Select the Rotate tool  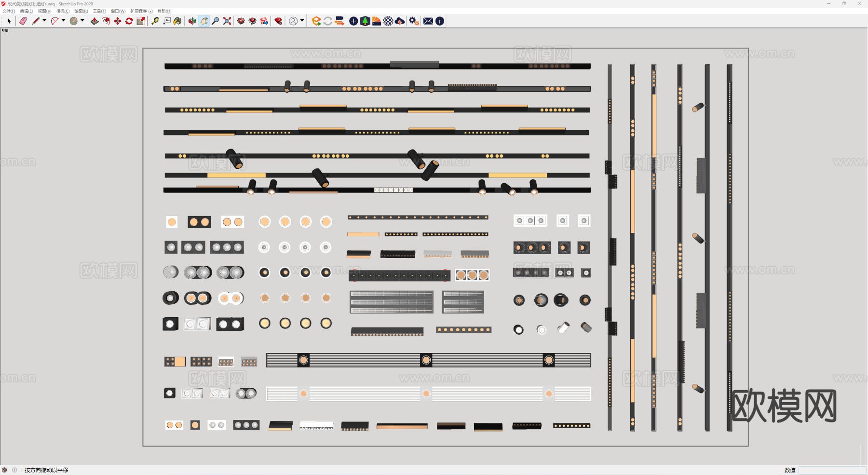pos(129,21)
